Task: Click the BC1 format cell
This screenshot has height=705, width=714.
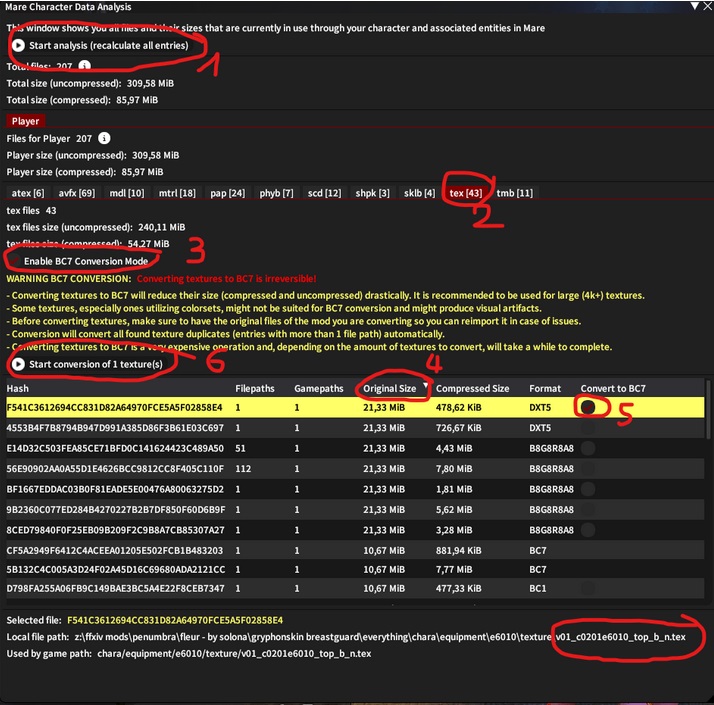Action: tap(537, 588)
